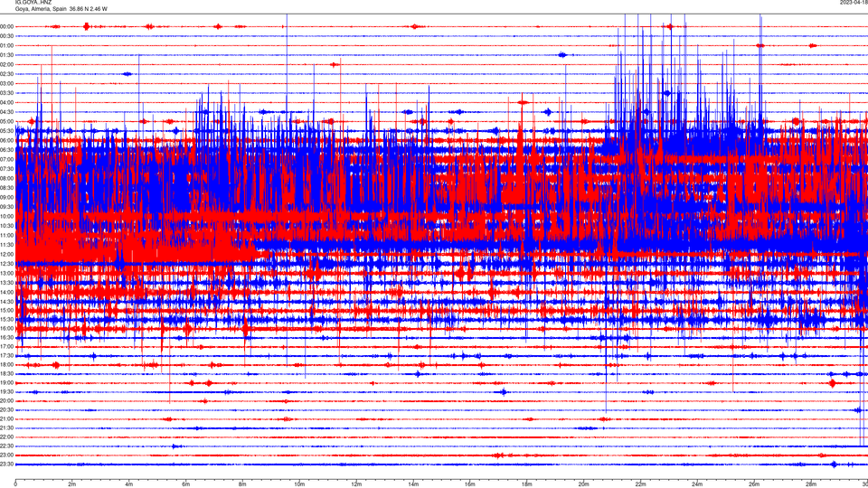Select the '03:30' row label
The width and height of the screenshot is (868, 488).
[6, 93]
